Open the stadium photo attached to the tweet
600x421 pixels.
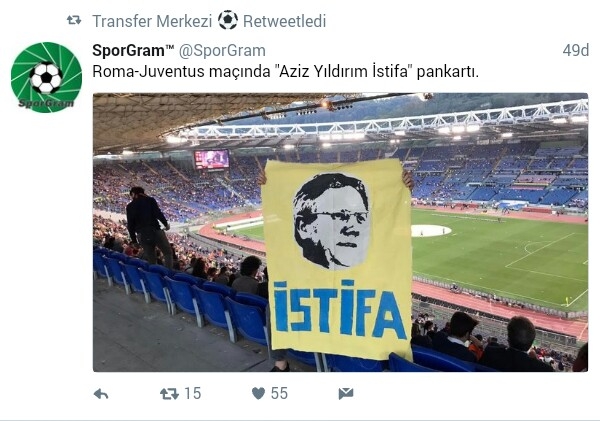point(341,232)
